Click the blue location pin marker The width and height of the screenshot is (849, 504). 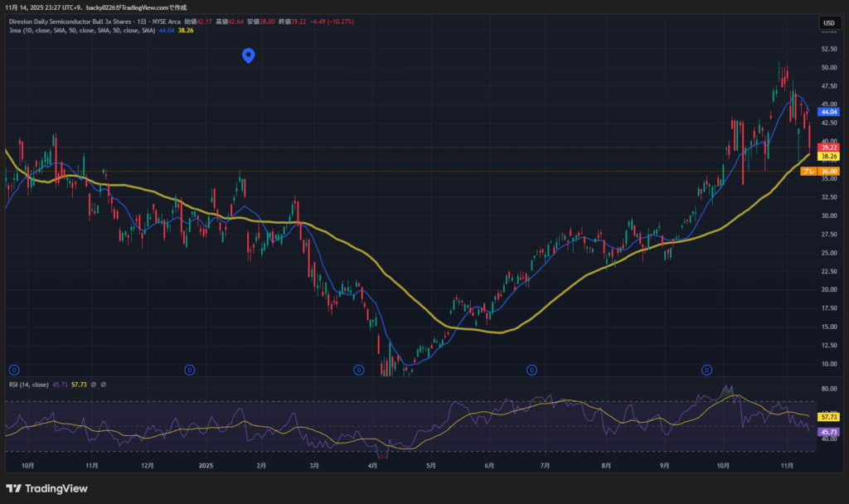pos(247,56)
